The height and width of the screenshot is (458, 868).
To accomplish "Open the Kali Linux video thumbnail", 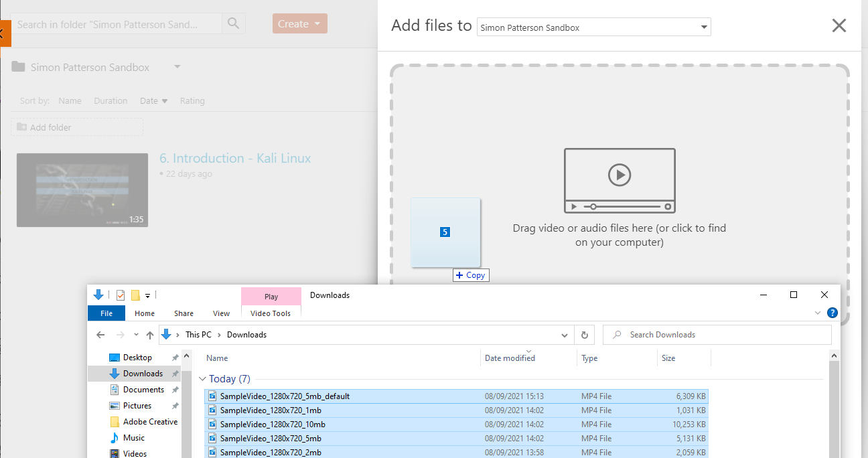I will [82, 190].
